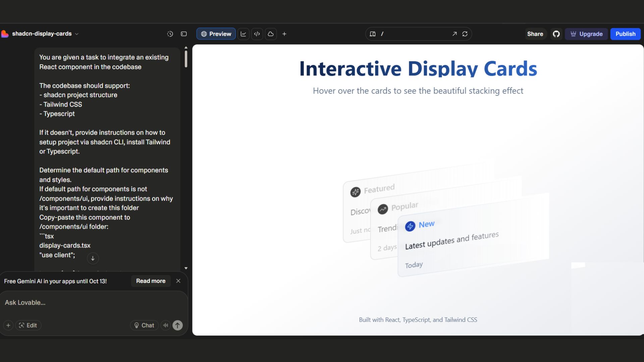Refresh the preview page

pyautogui.click(x=465, y=34)
